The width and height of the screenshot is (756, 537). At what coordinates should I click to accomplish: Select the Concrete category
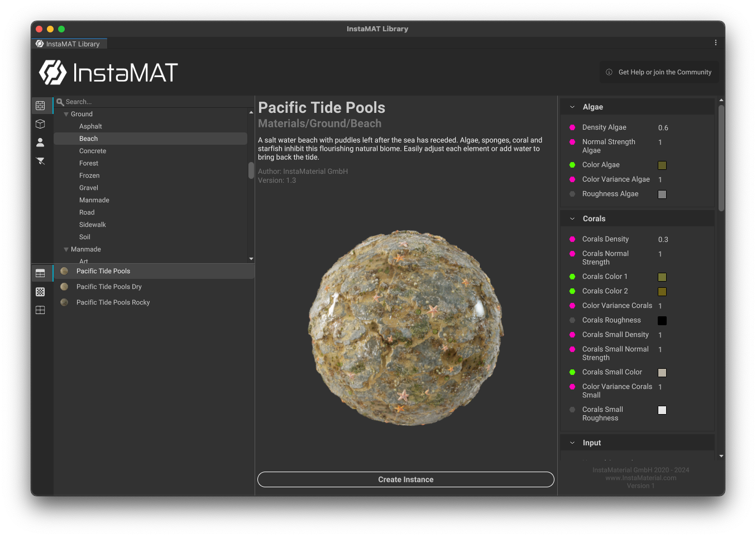pos(93,151)
